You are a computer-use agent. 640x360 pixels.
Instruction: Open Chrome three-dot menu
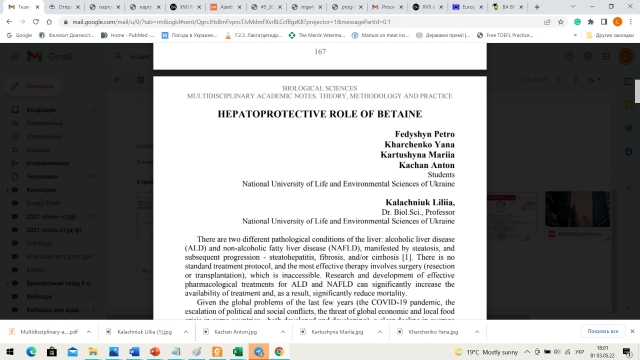coord(631,22)
